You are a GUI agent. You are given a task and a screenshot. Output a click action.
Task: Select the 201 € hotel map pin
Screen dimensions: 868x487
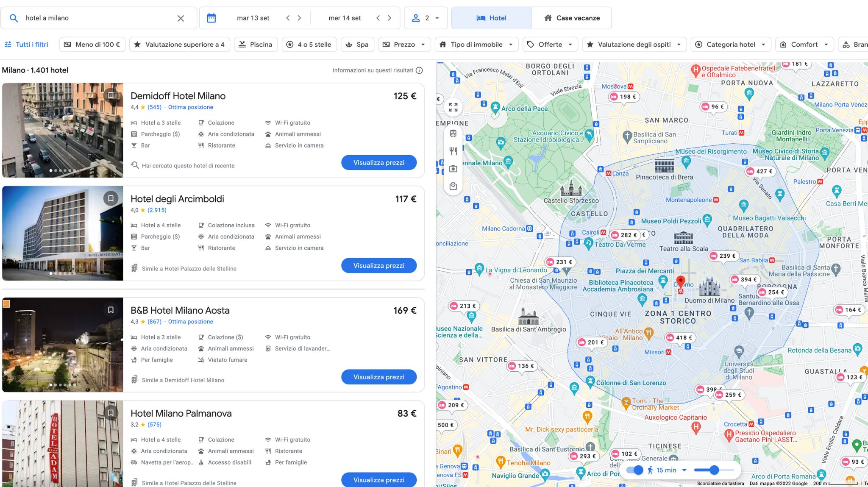tap(592, 342)
